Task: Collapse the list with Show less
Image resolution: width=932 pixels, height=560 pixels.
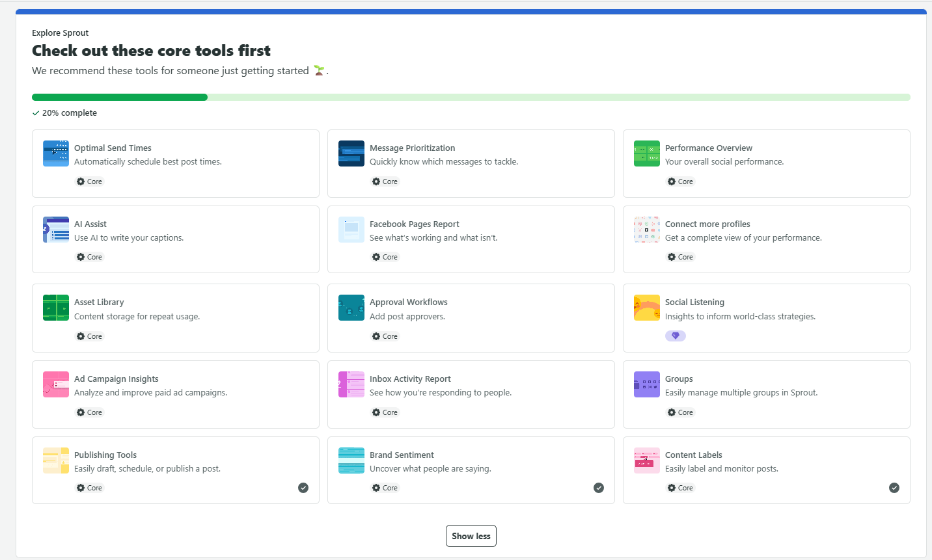Action: point(471,536)
